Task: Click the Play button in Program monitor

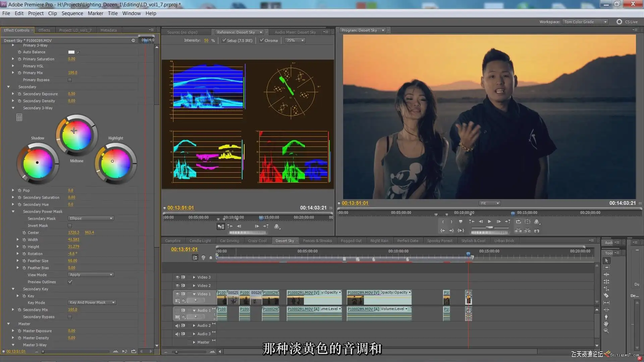Action: tap(489, 222)
